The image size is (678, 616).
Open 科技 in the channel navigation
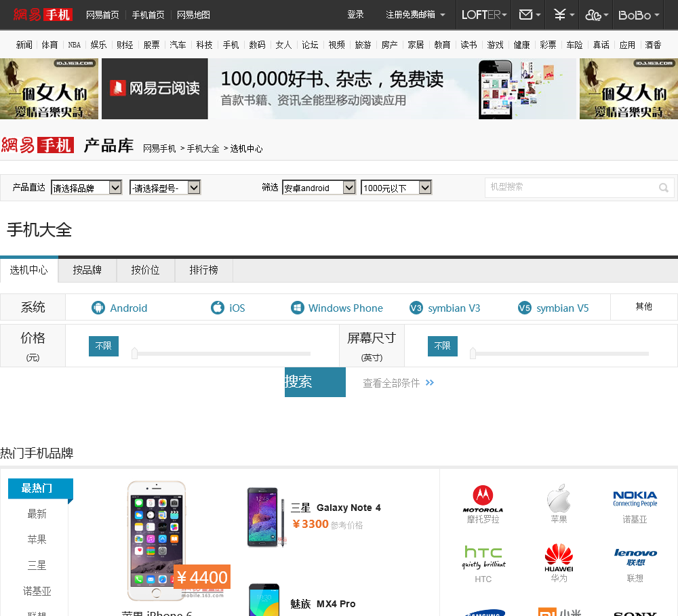click(x=205, y=45)
